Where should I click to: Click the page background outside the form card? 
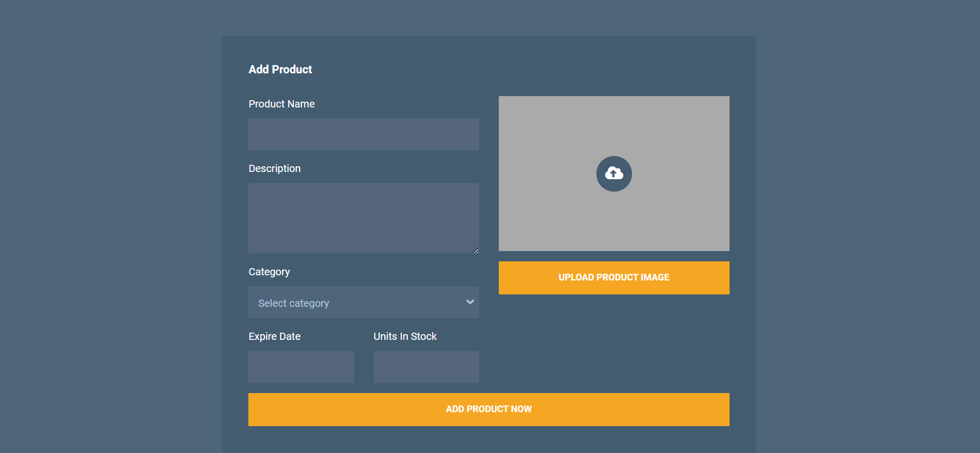(103, 207)
